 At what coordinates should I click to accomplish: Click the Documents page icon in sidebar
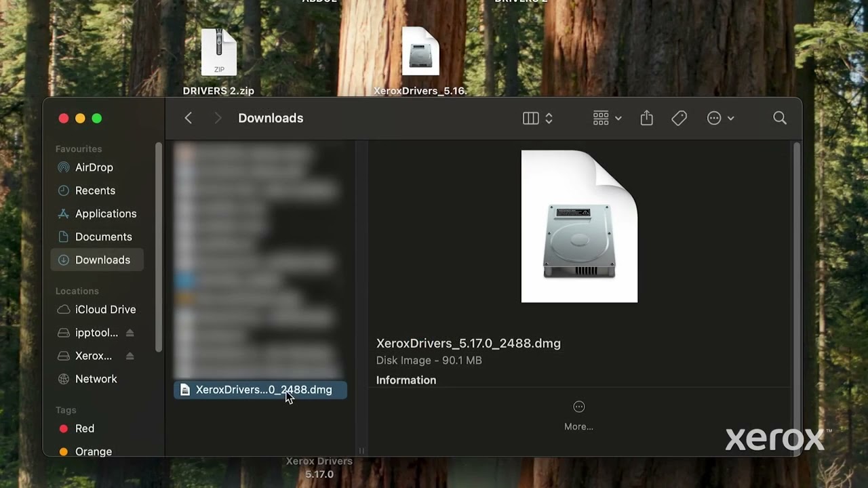pos(64,237)
